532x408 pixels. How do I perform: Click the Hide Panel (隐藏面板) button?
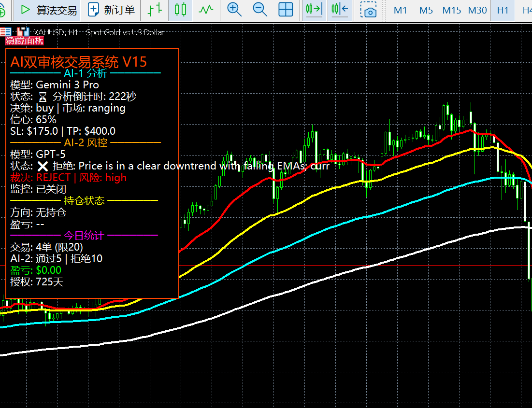coord(24,41)
